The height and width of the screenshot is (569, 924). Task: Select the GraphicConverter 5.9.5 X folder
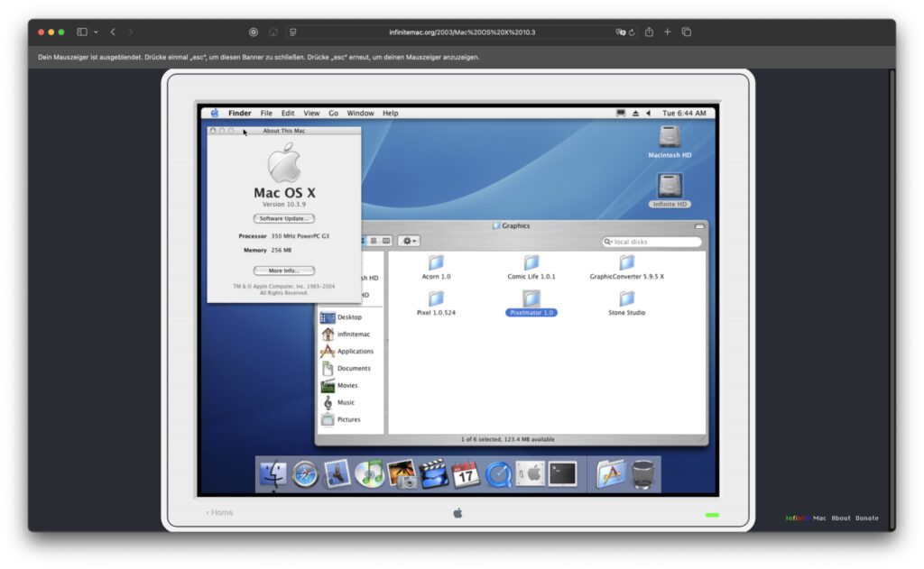(626, 263)
